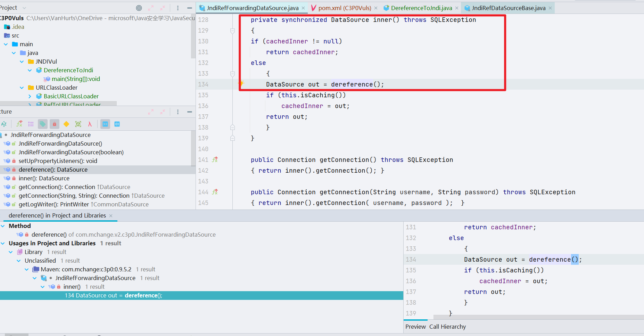Screen dimensions: 644x336
Task: Open the Call Hierarchy view
Action: click(447, 327)
